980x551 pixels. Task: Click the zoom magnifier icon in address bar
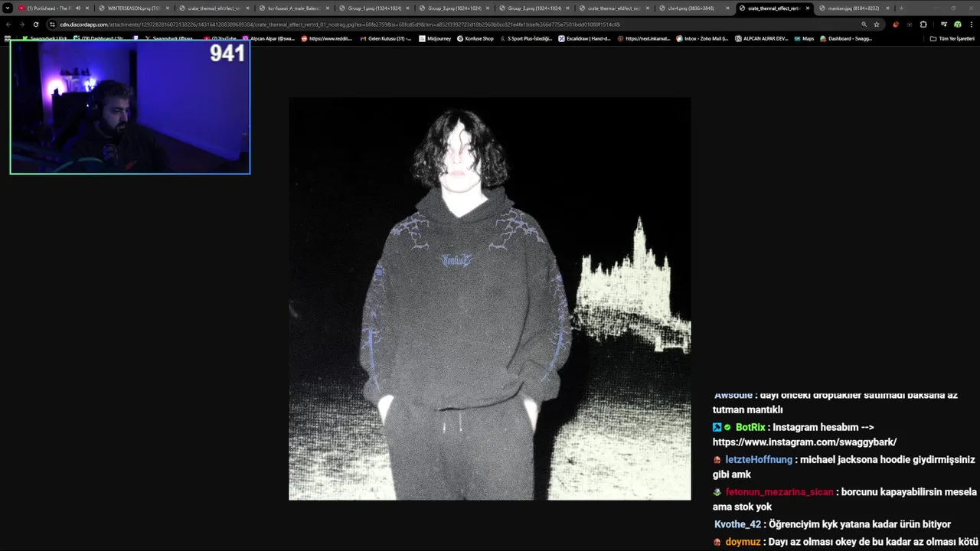[864, 24]
